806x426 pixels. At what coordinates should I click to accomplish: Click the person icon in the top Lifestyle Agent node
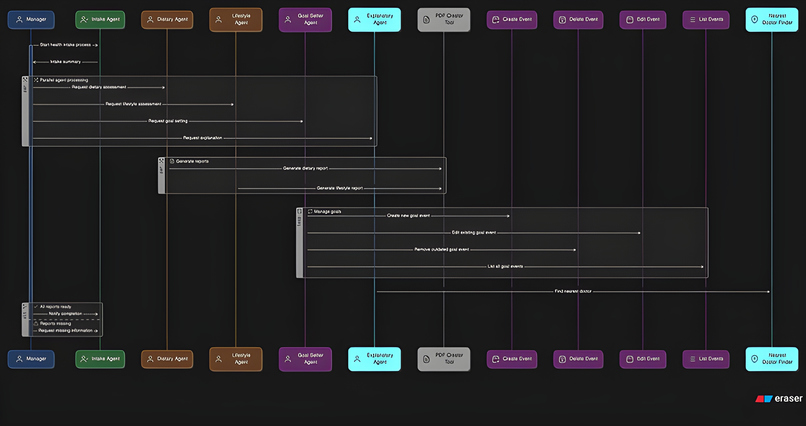coord(219,20)
